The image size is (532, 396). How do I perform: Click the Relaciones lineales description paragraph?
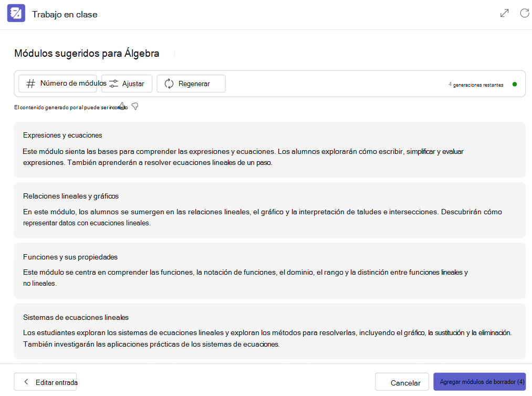262,217
